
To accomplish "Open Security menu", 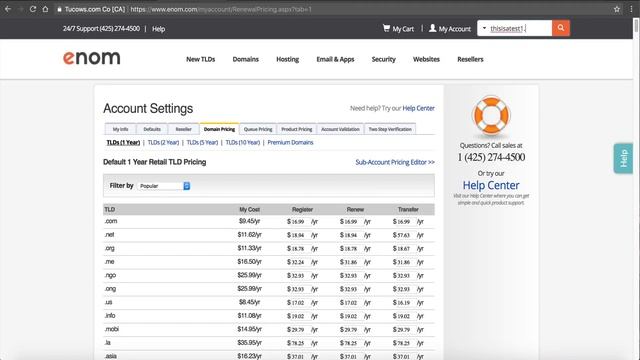I will (x=384, y=59).
